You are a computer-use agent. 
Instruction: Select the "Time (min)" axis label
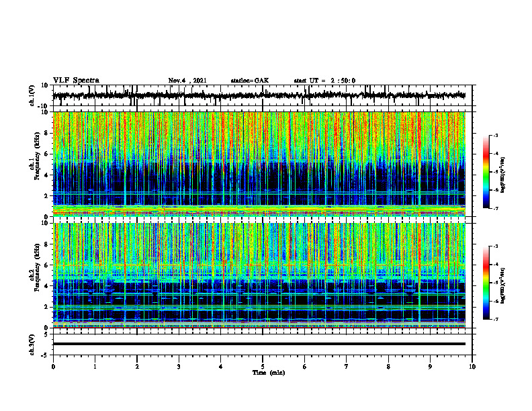[269, 373]
